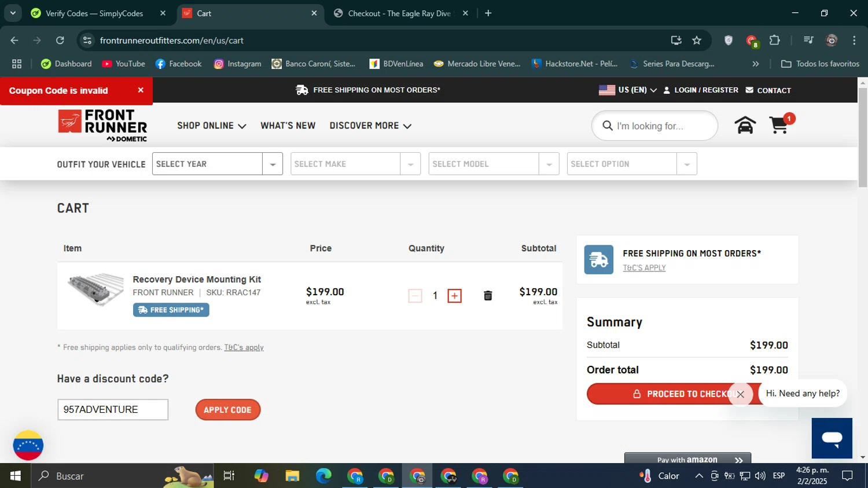Open the tab search dropdown arrow
This screenshot has width=868, height=488.
point(13,13)
